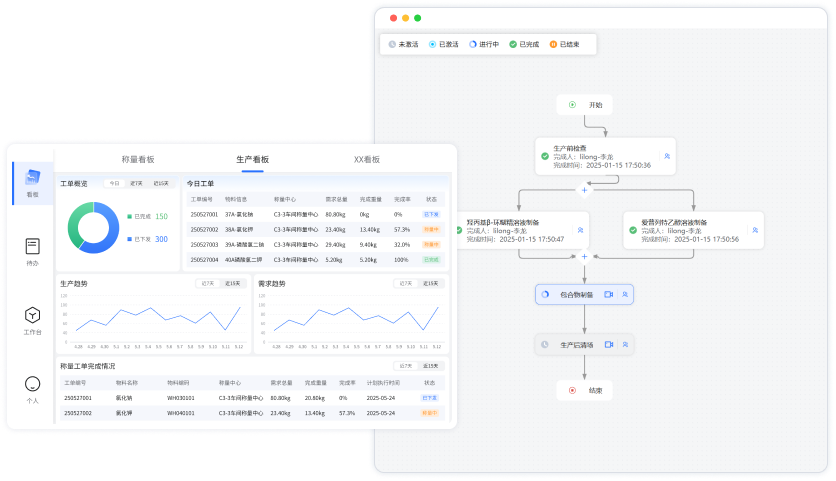Select 今日 range in 工单概览
Viewport: 836px width, 481px height.
pos(114,184)
